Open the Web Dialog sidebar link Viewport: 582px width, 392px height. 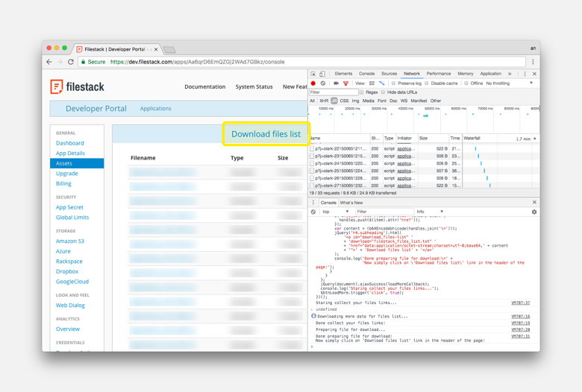click(x=70, y=306)
